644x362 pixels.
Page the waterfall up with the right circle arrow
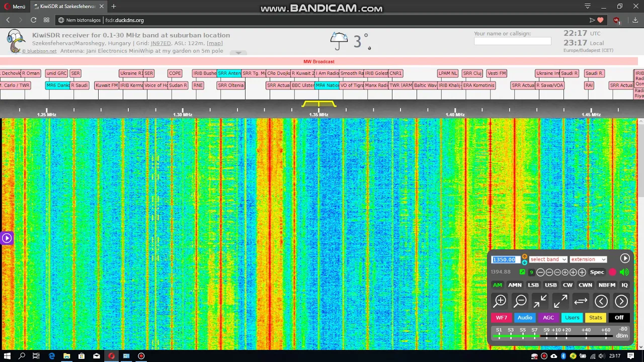click(x=621, y=301)
